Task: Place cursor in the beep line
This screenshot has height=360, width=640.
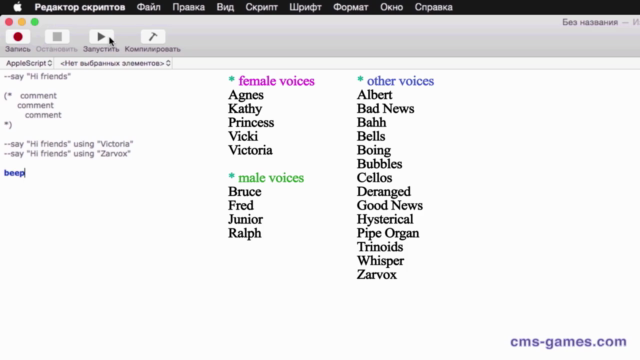Action: [x=15, y=173]
